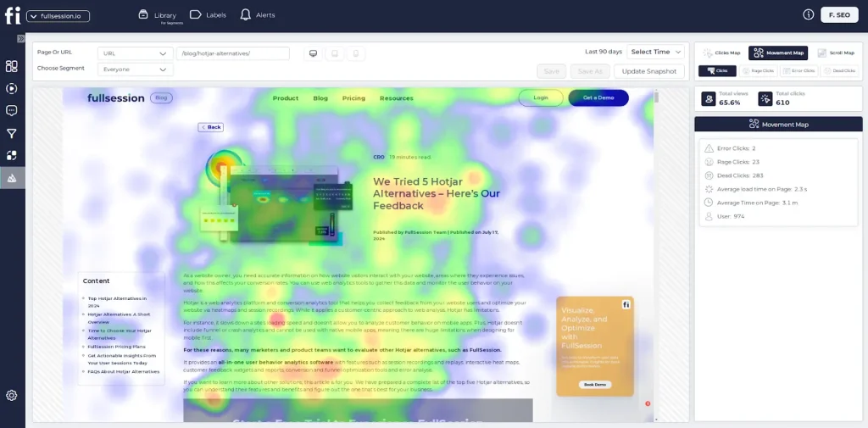Click the Back button in blog preview
This screenshot has height=428, width=868.
[211, 127]
